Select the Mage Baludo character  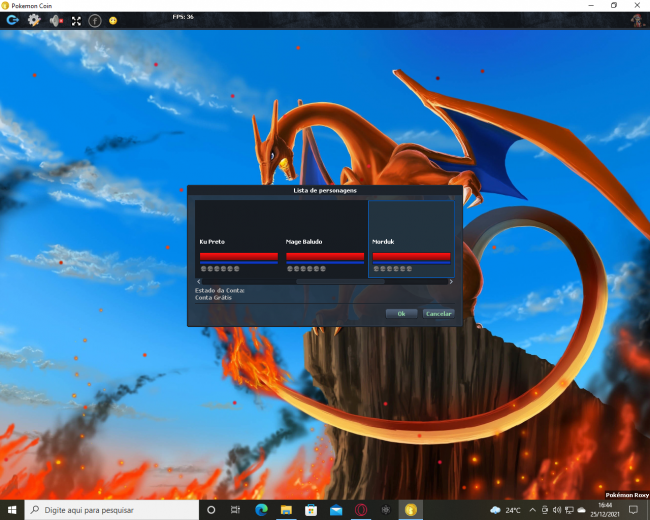click(x=325, y=238)
